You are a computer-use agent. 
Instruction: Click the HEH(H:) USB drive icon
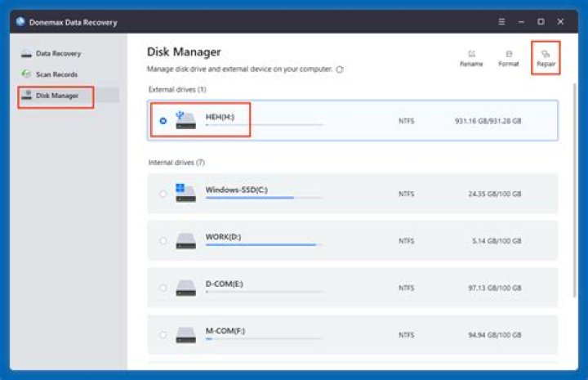pos(185,119)
